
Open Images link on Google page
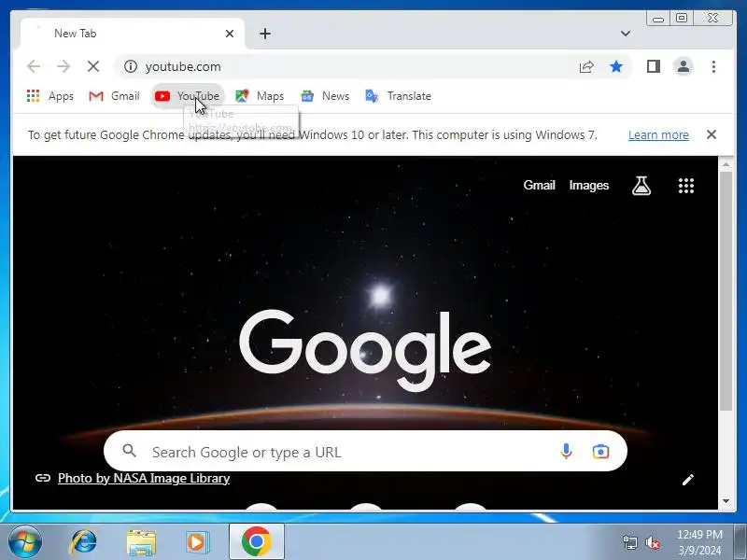tap(589, 185)
